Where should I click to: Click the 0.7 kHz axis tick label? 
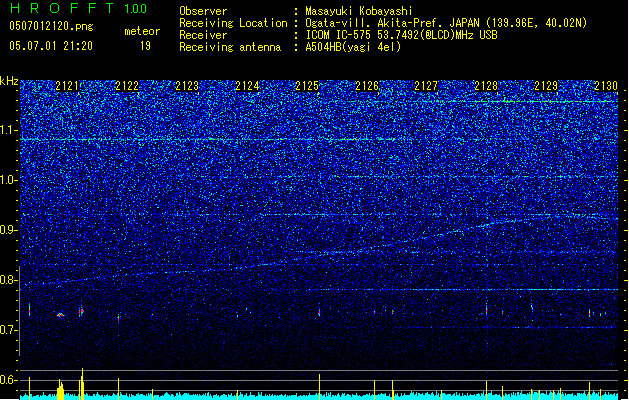point(9,330)
